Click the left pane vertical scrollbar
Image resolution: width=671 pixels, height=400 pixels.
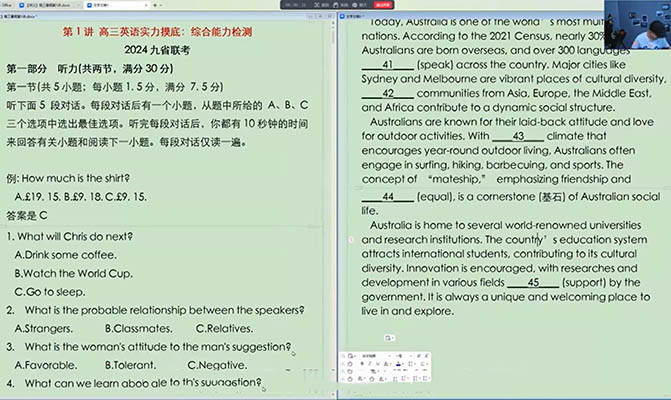tap(333, 205)
